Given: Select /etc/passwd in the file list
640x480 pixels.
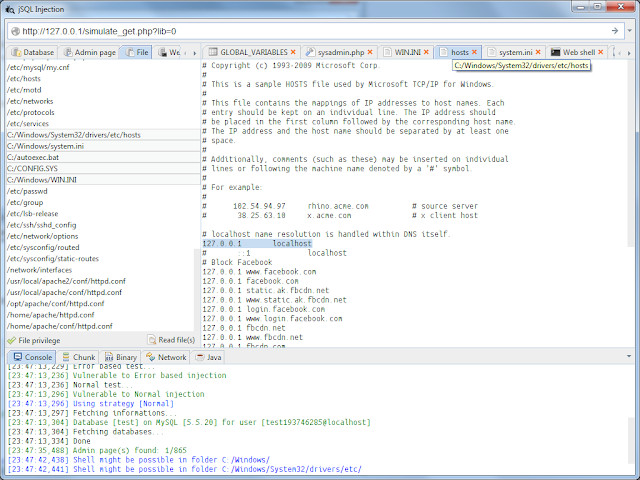Looking at the screenshot, I should [100, 191].
